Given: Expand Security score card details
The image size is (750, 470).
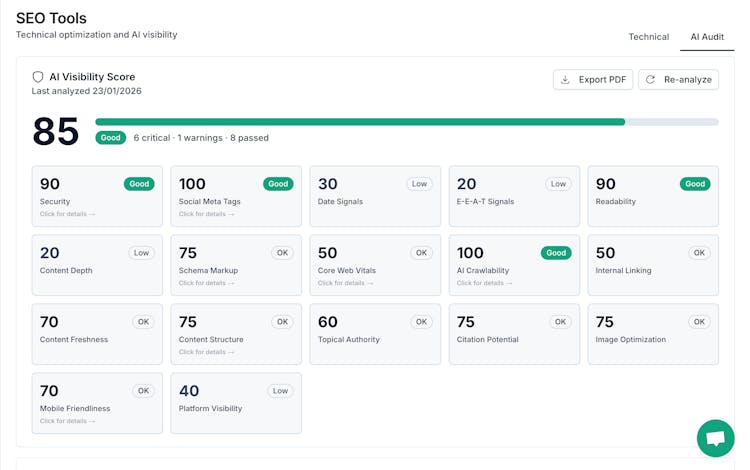Looking at the screenshot, I should tap(67, 214).
